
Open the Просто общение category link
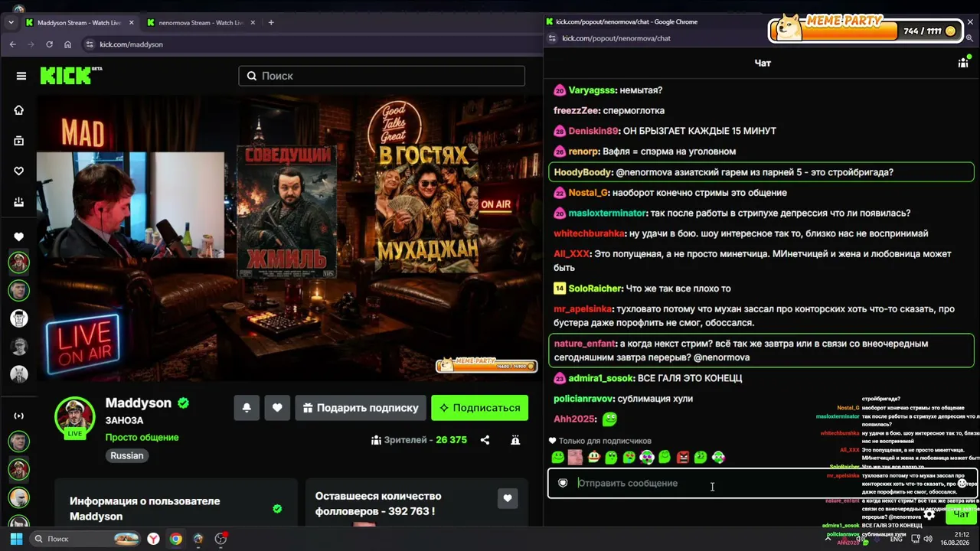142,438
